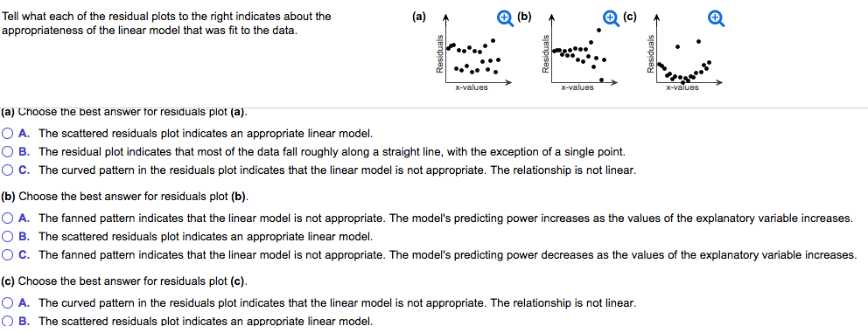Select option A for plot (c): curved pattern
Image resolution: width=868 pixels, height=333 pixels.
tap(7, 302)
